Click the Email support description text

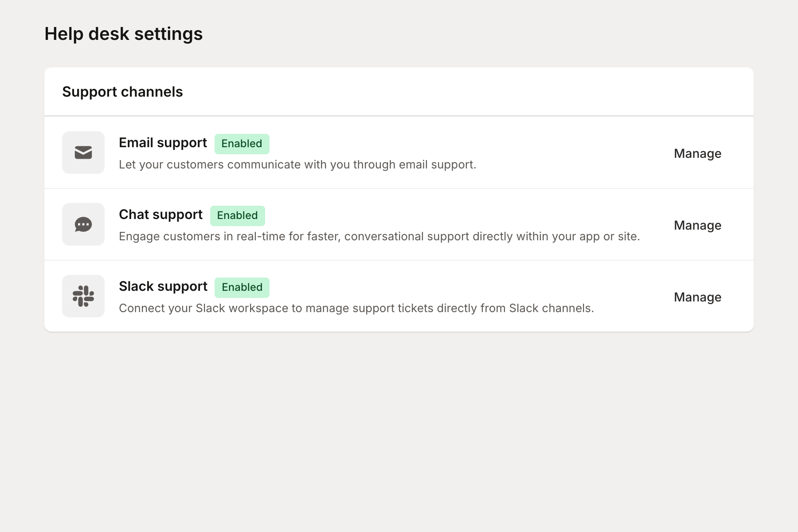pyautogui.click(x=297, y=164)
